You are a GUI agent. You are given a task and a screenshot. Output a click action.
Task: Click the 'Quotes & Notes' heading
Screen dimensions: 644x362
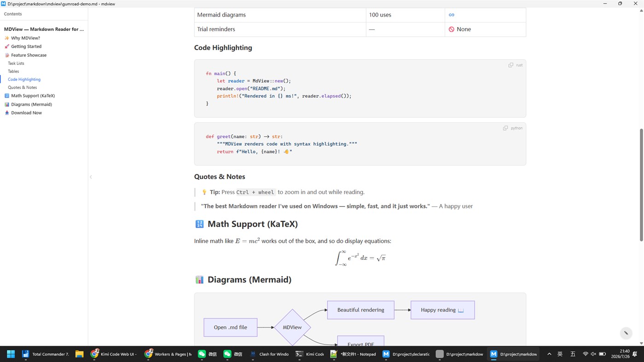(220, 177)
